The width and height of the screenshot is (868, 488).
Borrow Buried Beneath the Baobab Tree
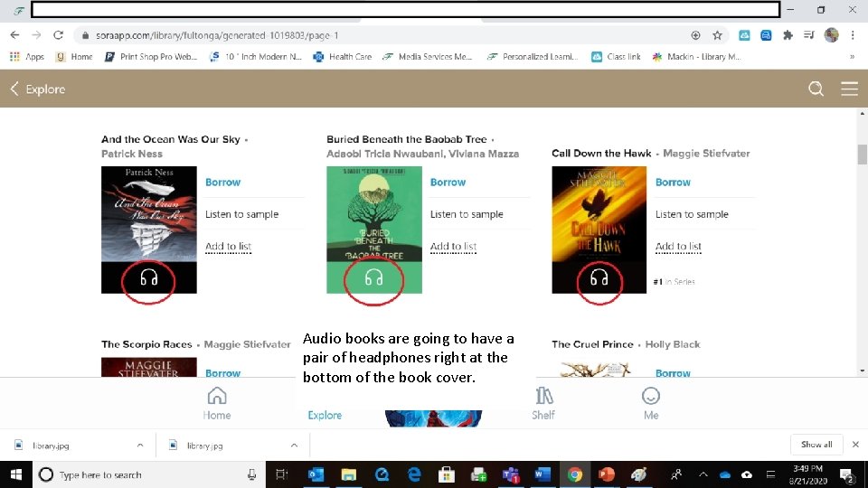tap(448, 182)
